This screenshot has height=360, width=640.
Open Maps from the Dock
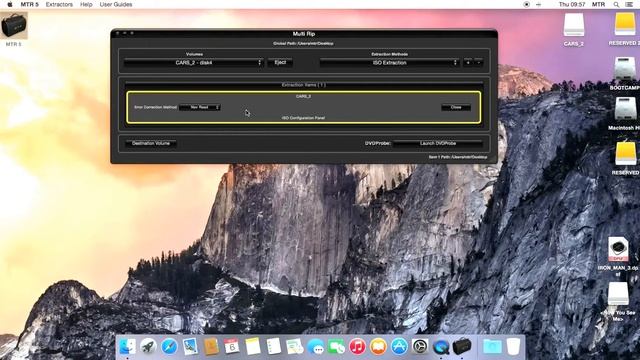tap(294, 347)
